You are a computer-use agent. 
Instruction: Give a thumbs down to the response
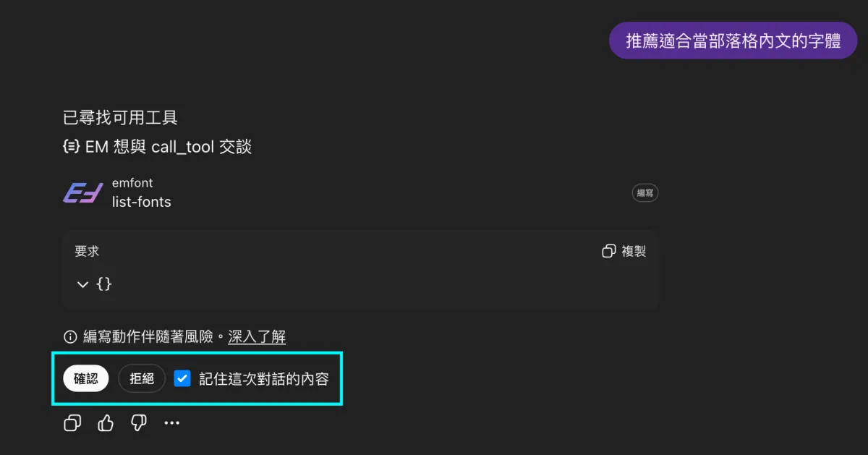(138, 422)
